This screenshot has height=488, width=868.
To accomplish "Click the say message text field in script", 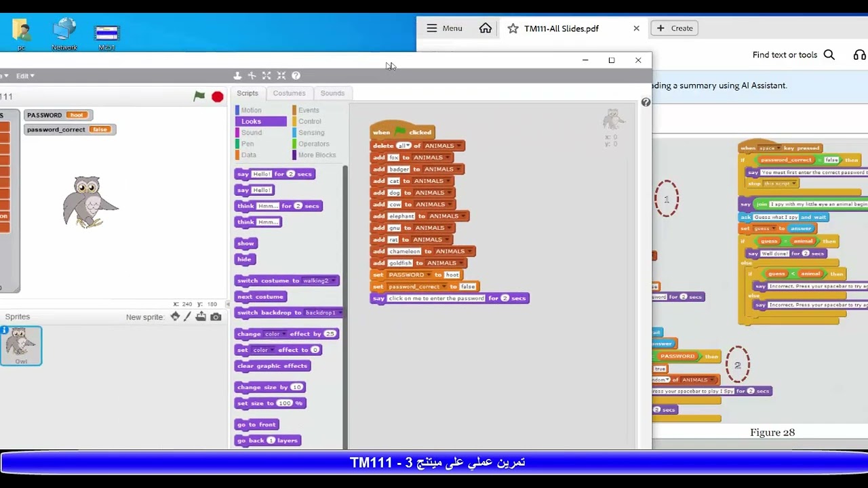I will click(x=437, y=298).
